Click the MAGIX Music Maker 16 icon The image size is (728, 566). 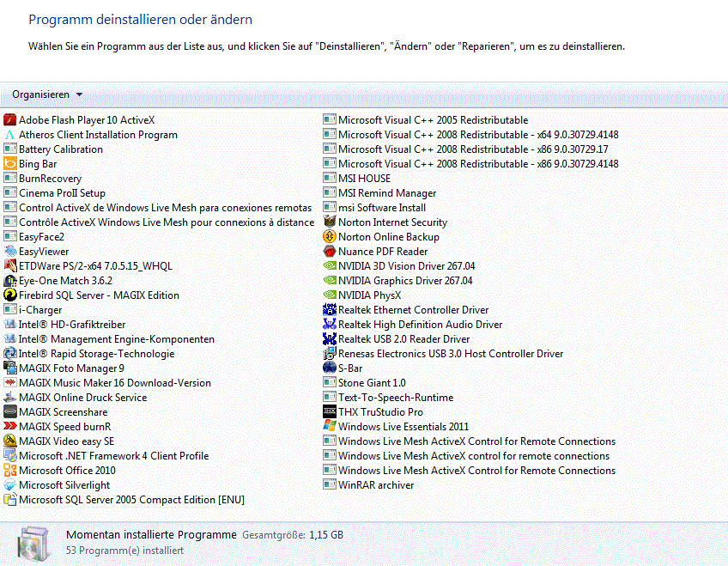(9, 383)
